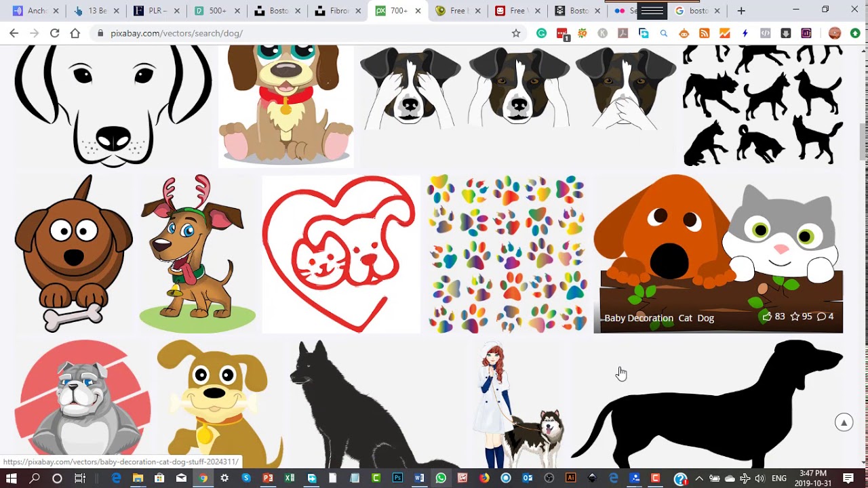Switch to the '500+' tab
Viewport: 868px width, 488px height.
click(x=218, y=11)
